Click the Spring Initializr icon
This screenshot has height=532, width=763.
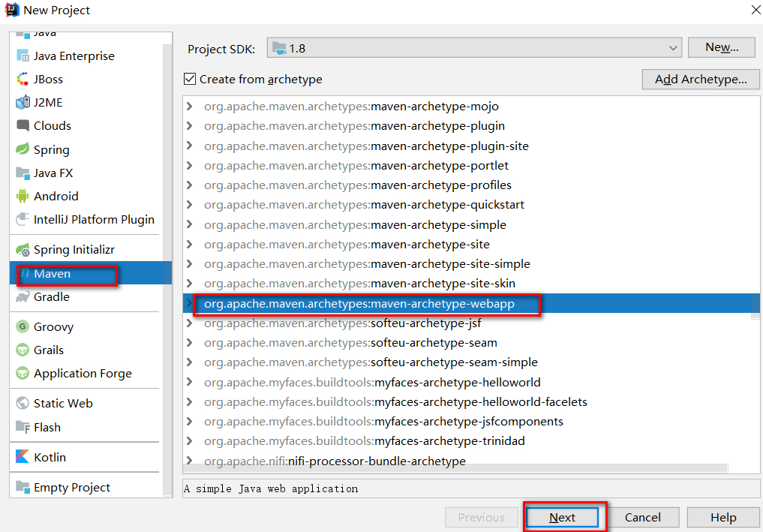pos(23,250)
